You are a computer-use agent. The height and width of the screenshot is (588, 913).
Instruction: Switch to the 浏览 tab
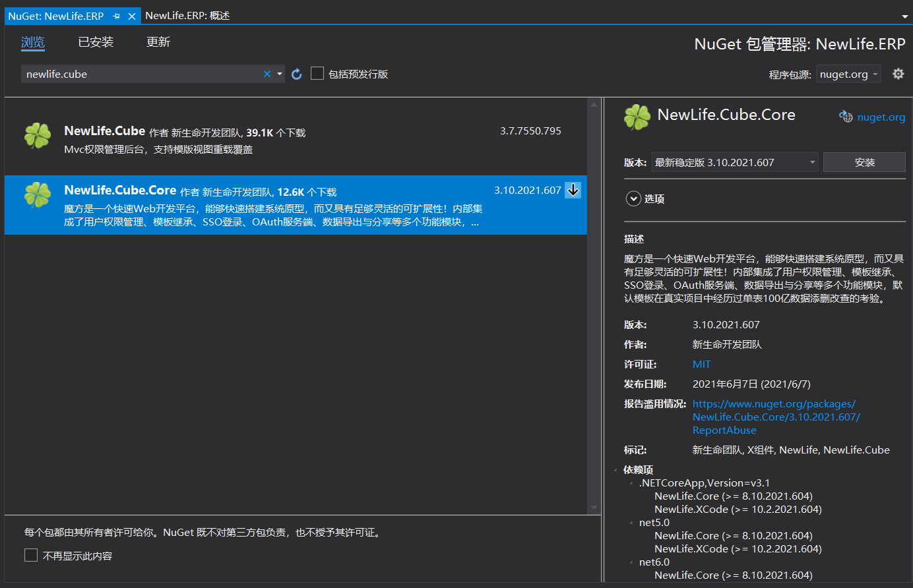pyautogui.click(x=33, y=42)
